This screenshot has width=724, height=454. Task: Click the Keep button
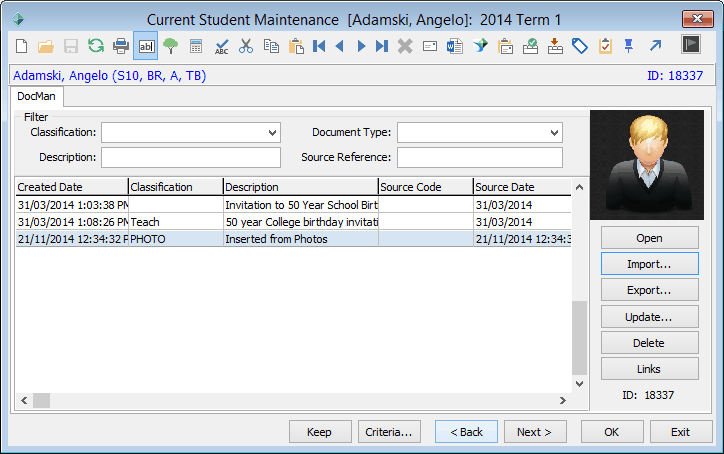coord(320,432)
